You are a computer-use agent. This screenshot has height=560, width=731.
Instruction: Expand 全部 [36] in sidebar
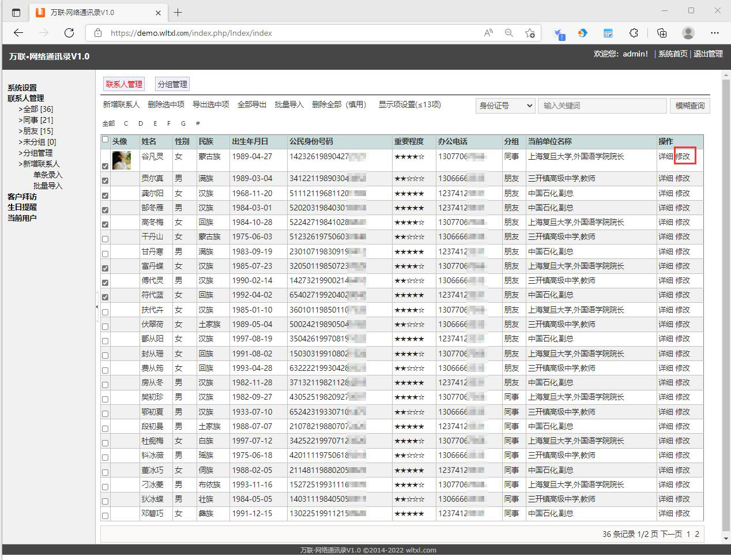[38, 109]
